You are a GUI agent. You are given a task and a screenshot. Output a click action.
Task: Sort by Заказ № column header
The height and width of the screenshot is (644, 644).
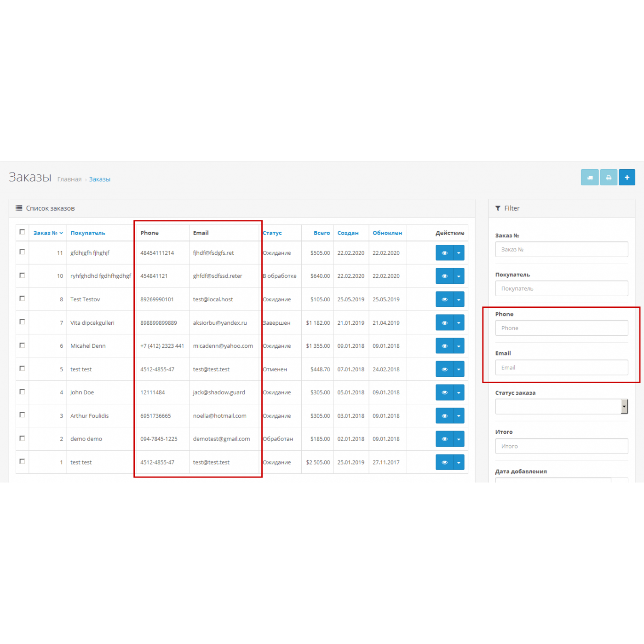pos(46,233)
